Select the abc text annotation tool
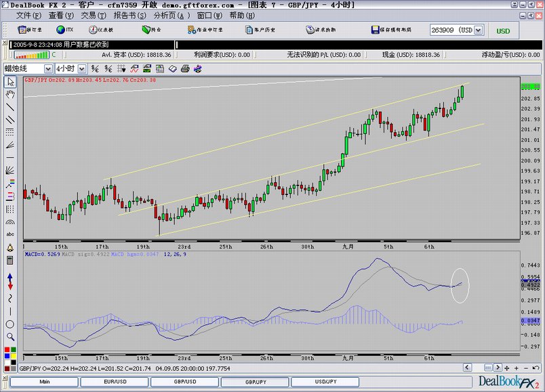This screenshot has height=392, width=545. [10, 234]
